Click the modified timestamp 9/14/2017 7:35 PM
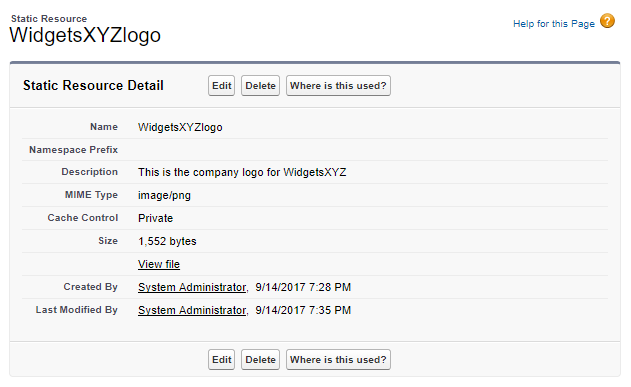This screenshot has width=631, height=387. point(303,310)
